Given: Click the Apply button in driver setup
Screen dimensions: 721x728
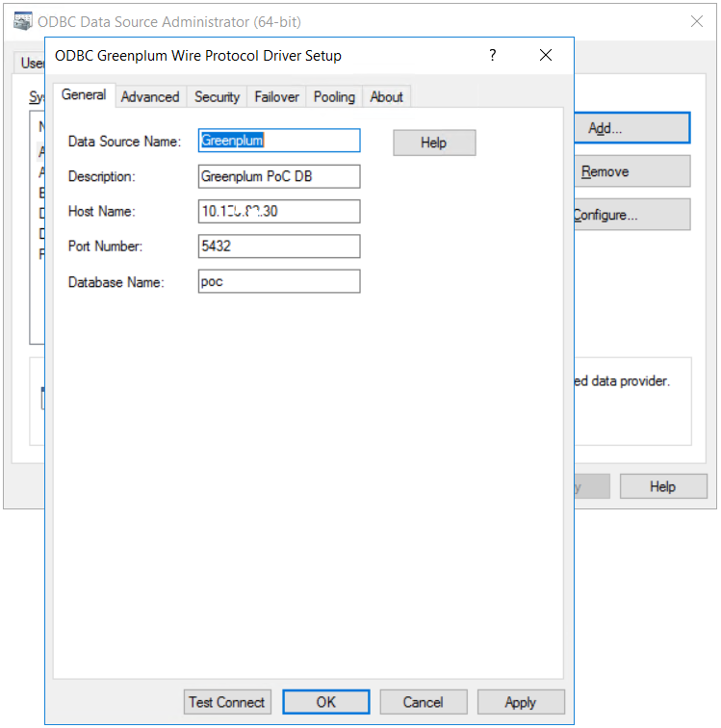Looking at the screenshot, I should coord(521,702).
